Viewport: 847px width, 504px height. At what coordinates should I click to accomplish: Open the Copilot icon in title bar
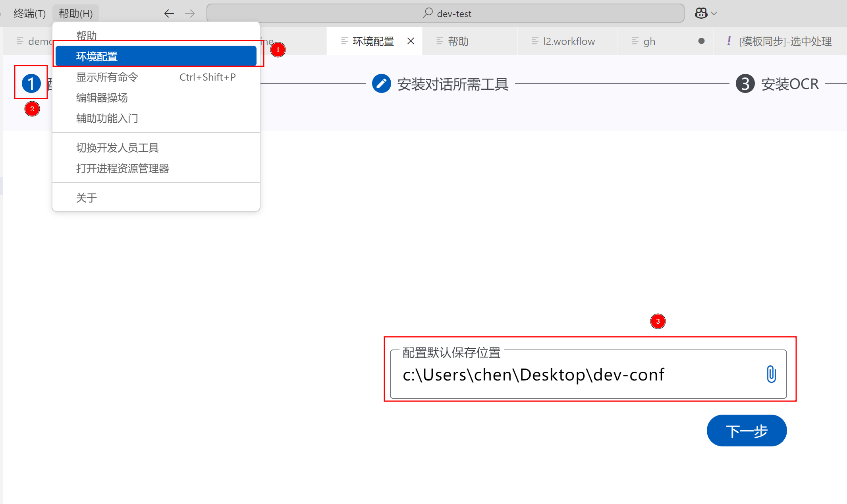(701, 14)
